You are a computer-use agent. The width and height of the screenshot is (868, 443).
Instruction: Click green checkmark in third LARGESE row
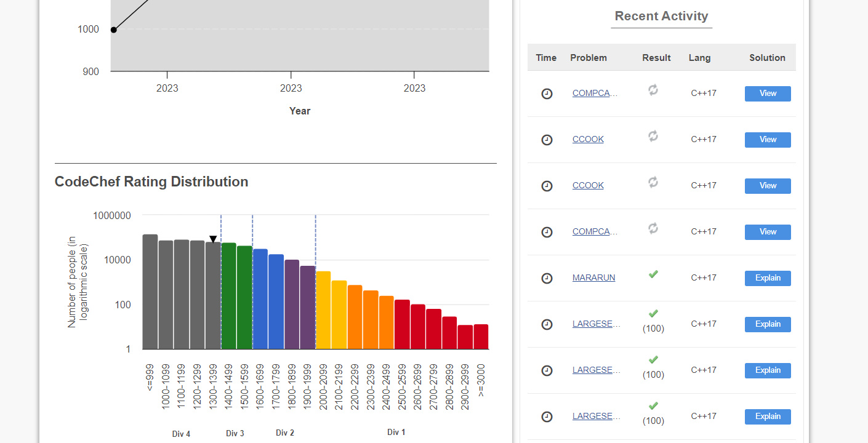tap(653, 405)
